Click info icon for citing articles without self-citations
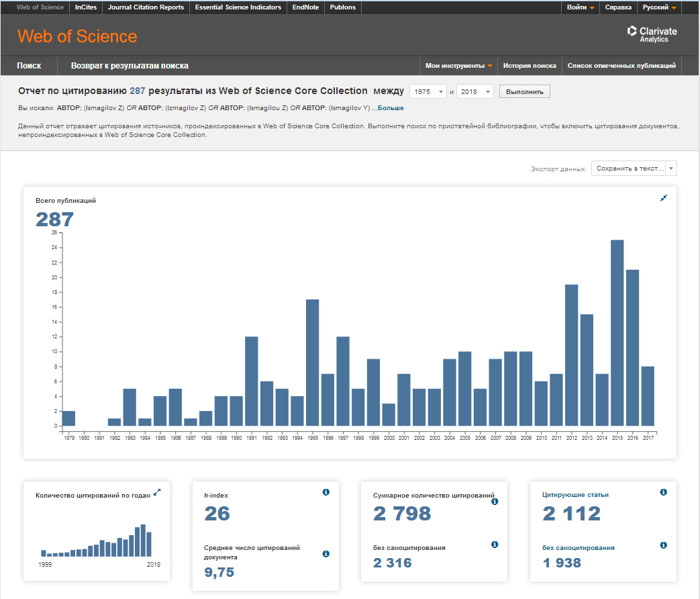The width and height of the screenshot is (700, 599). point(663,545)
